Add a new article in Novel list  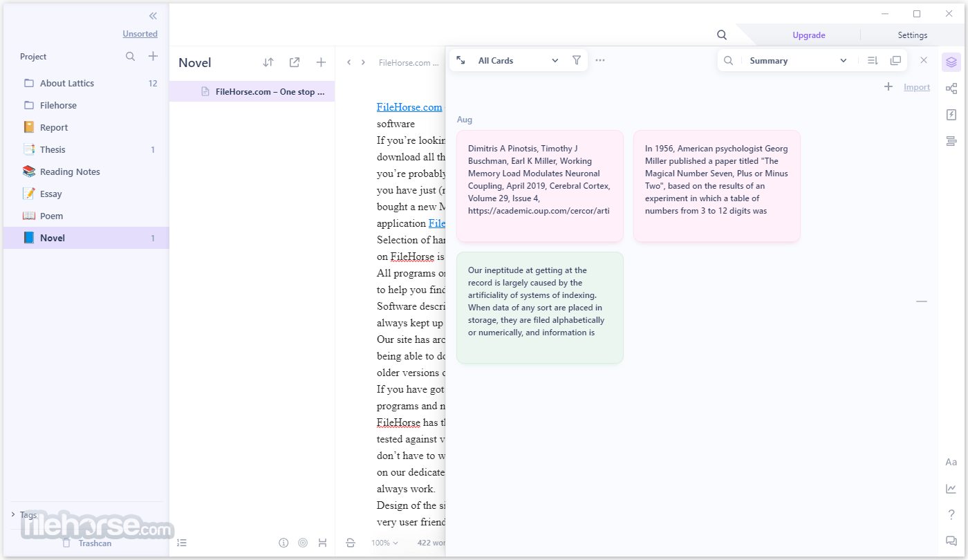pos(321,62)
